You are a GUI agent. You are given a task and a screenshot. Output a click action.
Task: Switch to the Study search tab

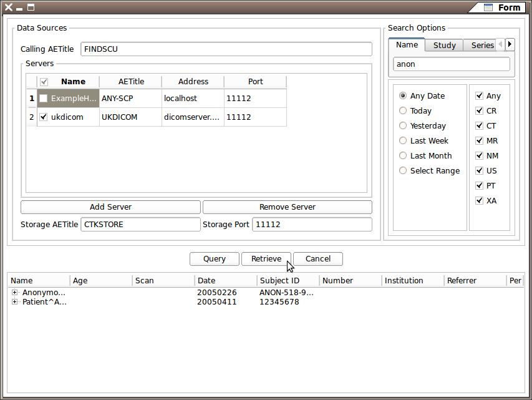point(444,45)
